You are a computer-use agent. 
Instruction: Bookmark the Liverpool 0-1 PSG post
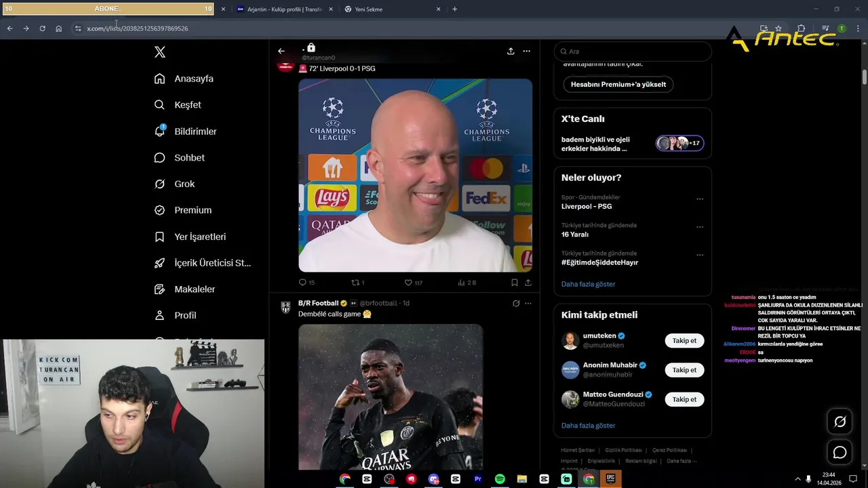[x=514, y=283]
